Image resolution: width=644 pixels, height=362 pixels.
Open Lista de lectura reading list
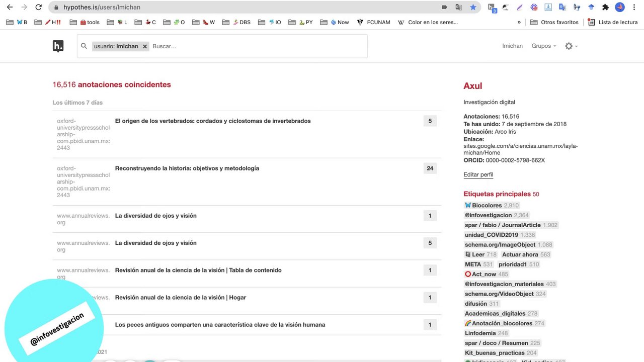(x=613, y=22)
